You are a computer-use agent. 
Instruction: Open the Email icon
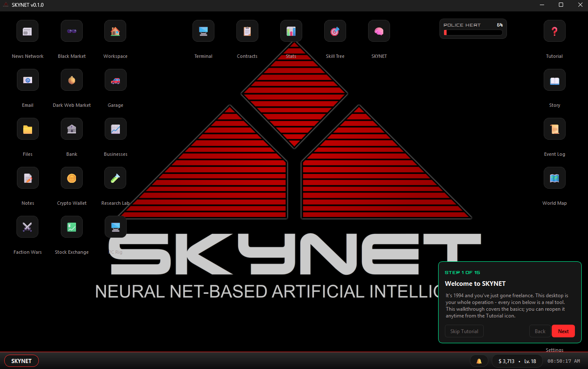(x=28, y=80)
